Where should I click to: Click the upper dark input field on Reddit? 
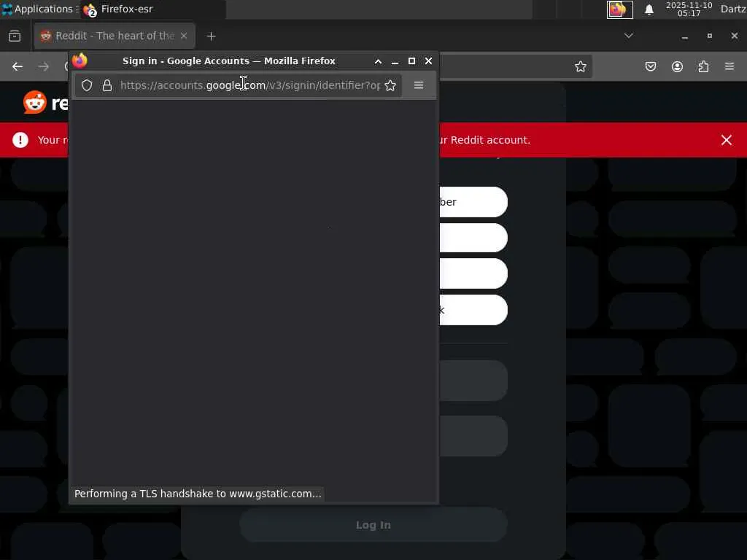coord(473,381)
